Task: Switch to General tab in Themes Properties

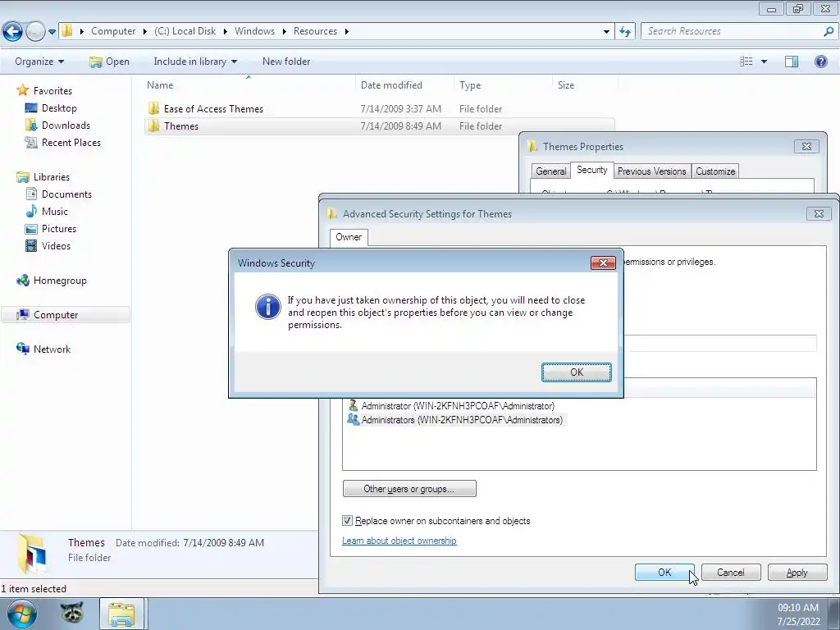Action: [550, 171]
